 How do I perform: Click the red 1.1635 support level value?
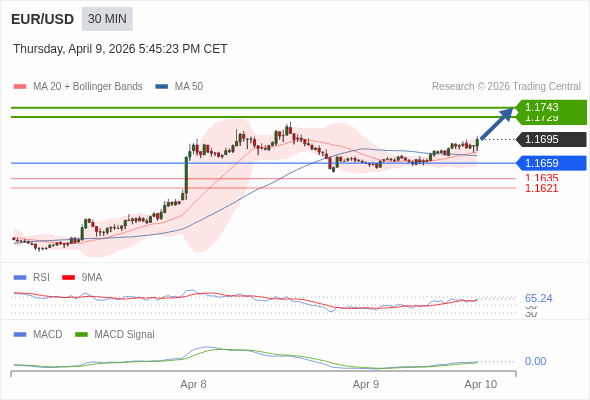click(541, 178)
